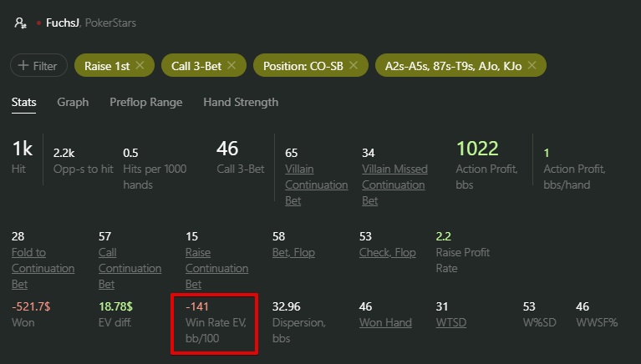Click the Won Hand stat link
This screenshot has height=364, width=641.
(385, 322)
